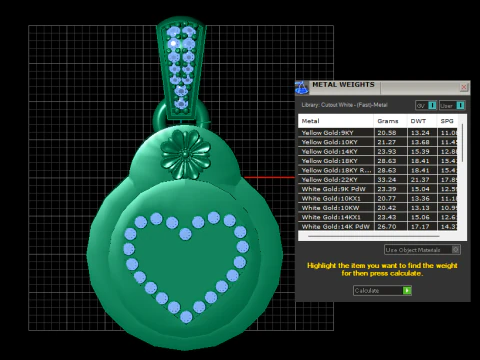Select the White Gold:14KX1 row
480x360 pixels.
tap(378, 217)
